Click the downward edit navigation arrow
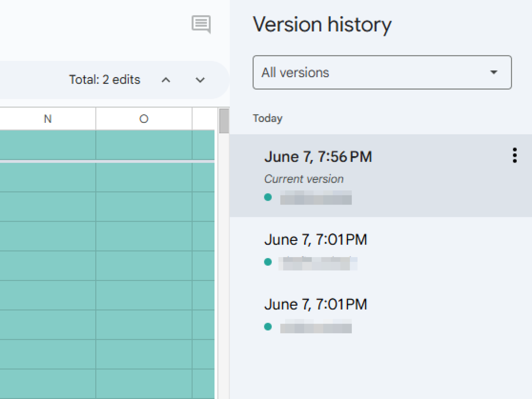Image resolution: width=532 pixels, height=399 pixels. click(x=200, y=80)
